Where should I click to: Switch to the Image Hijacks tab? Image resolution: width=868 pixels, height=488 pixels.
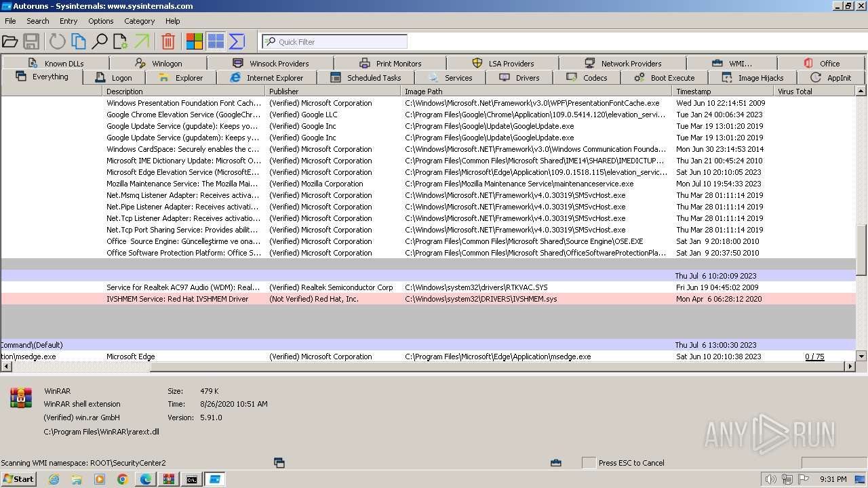[752, 77]
